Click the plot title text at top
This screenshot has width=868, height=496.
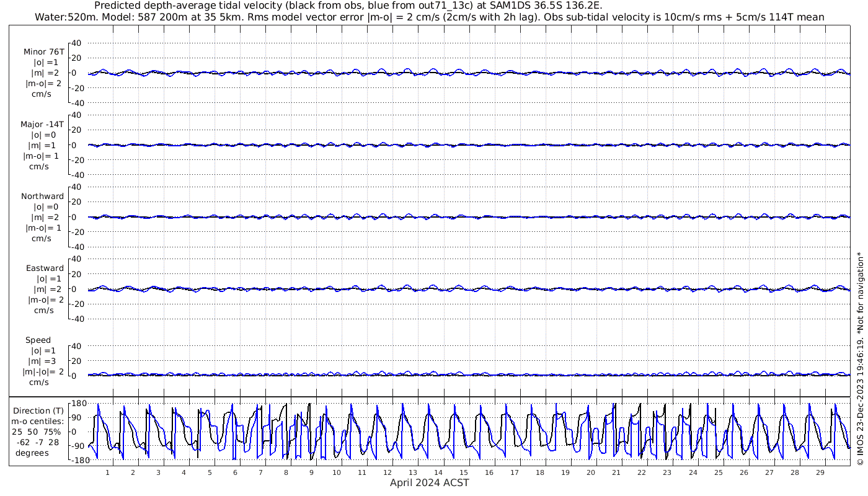tap(348, 6)
